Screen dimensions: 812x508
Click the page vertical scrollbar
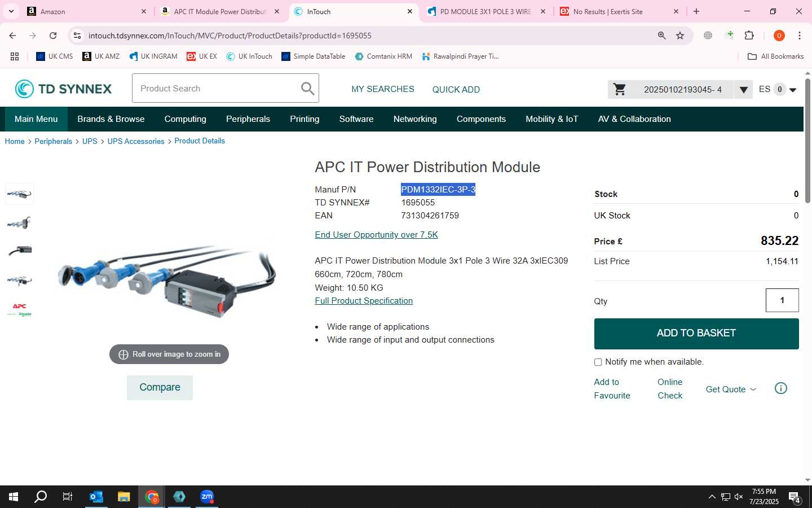click(x=807, y=141)
